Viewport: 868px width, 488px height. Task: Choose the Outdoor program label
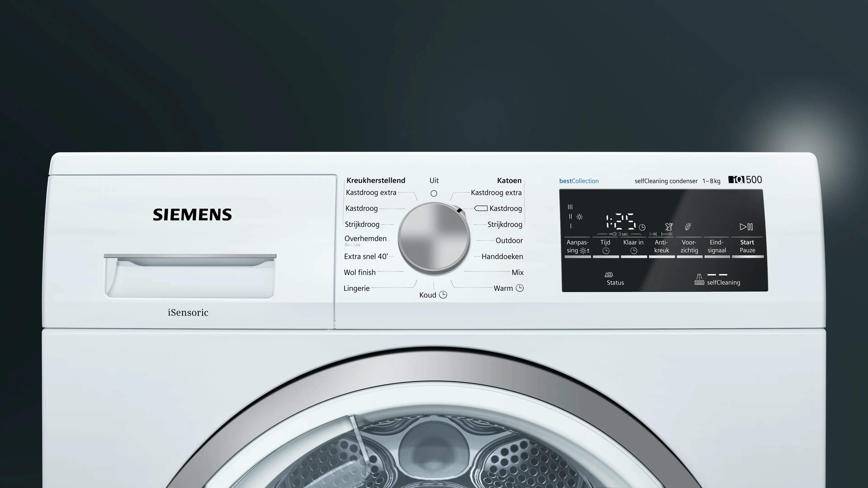click(x=509, y=240)
